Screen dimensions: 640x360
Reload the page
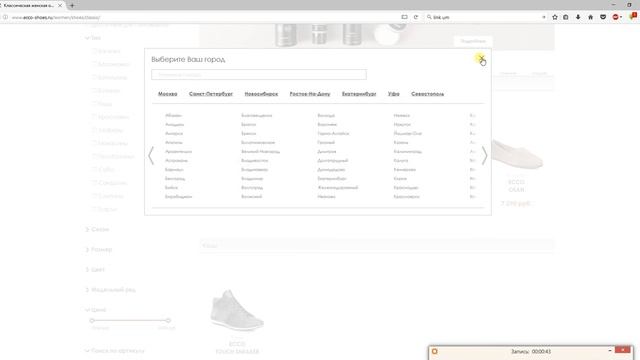pos(416,17)
